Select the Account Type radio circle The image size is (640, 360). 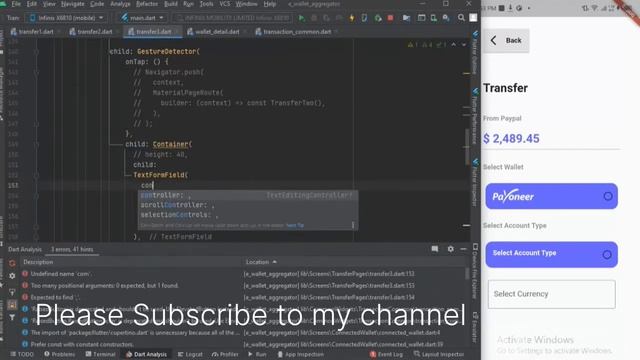tap(607, 255)
